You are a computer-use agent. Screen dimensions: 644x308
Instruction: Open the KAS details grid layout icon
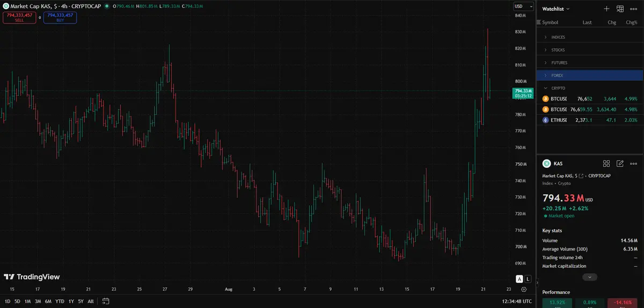pos(606,164)
